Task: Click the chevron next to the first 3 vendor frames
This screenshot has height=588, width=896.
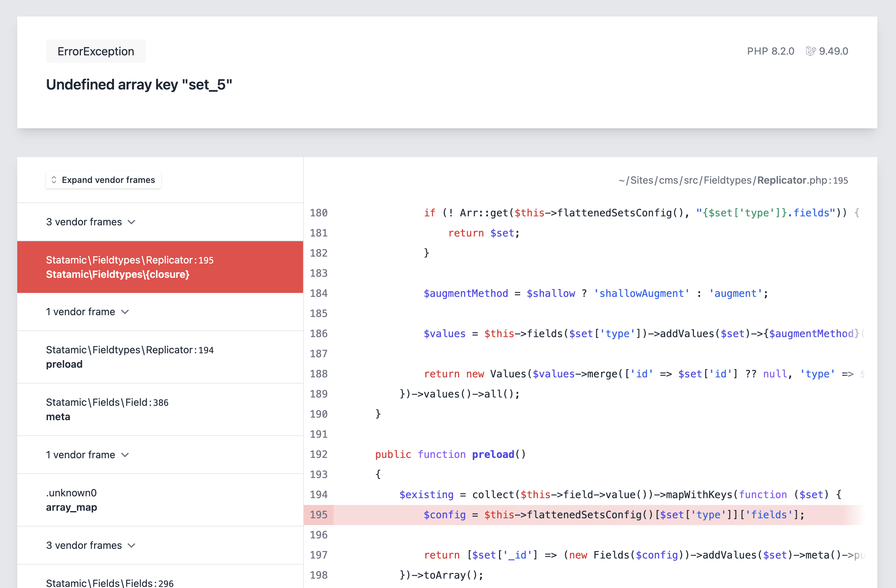Action: click(x=132, y=222)
